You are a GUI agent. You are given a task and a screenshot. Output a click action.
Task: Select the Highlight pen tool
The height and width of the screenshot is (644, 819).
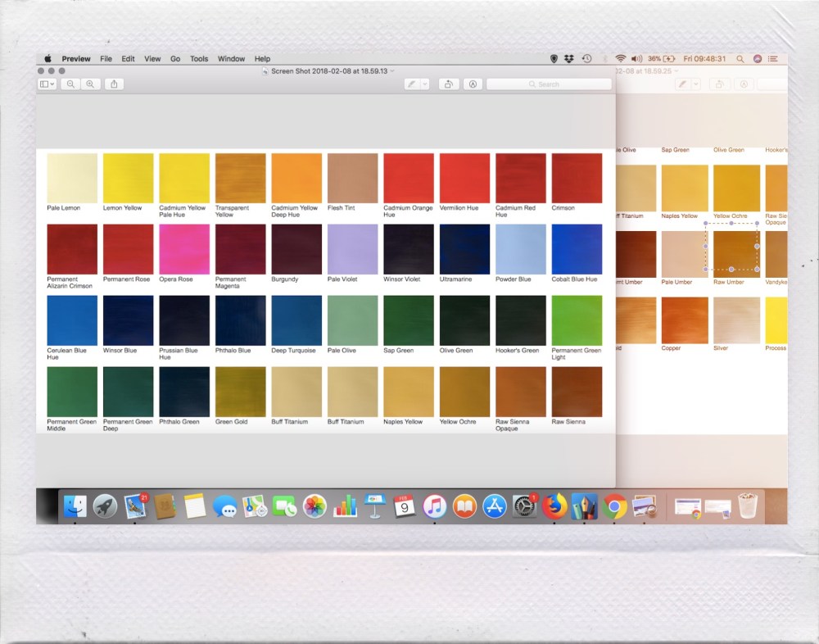(x=412, y=84)
